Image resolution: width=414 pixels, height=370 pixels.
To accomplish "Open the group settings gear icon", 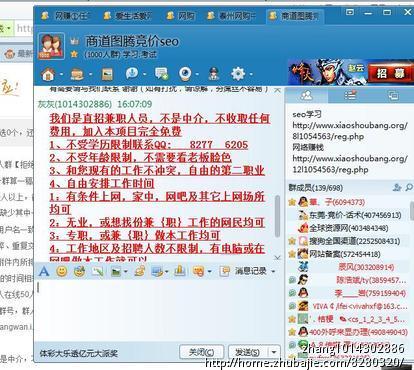I will [x=238, y=74].
